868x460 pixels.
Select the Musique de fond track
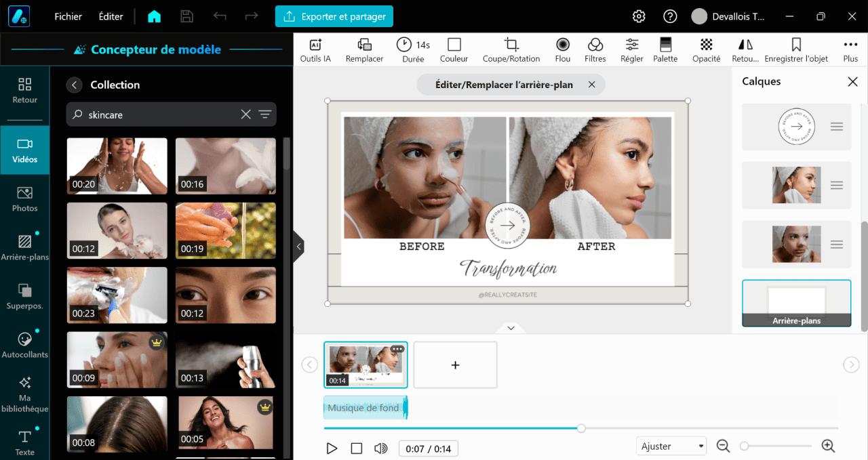pos(366,408)
